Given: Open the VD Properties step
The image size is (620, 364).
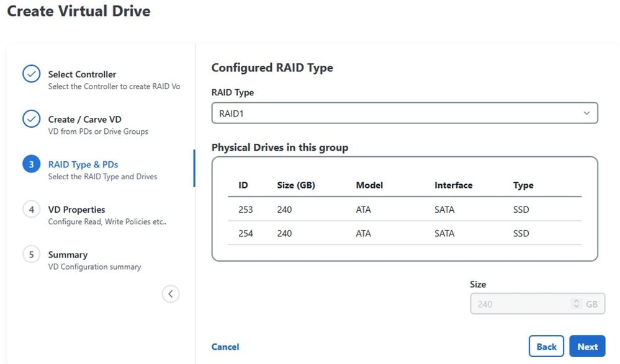Looking at the screenshot, I should (77, 210).
